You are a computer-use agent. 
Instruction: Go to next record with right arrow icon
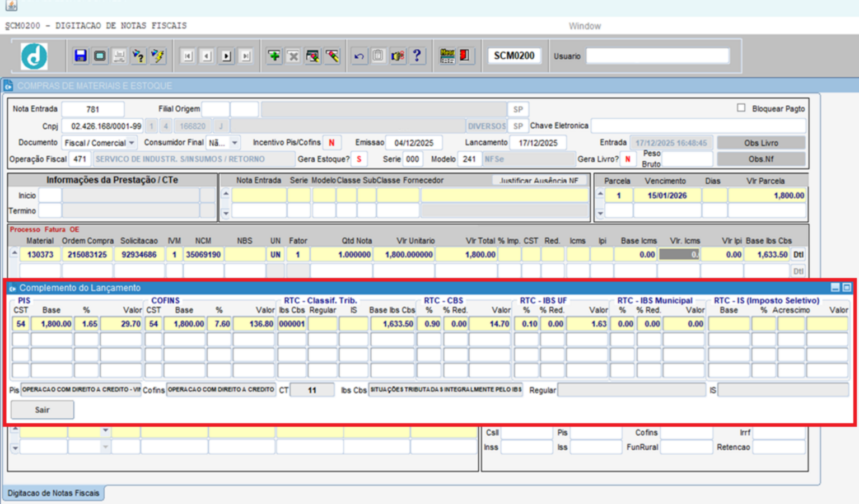point(226,56)
